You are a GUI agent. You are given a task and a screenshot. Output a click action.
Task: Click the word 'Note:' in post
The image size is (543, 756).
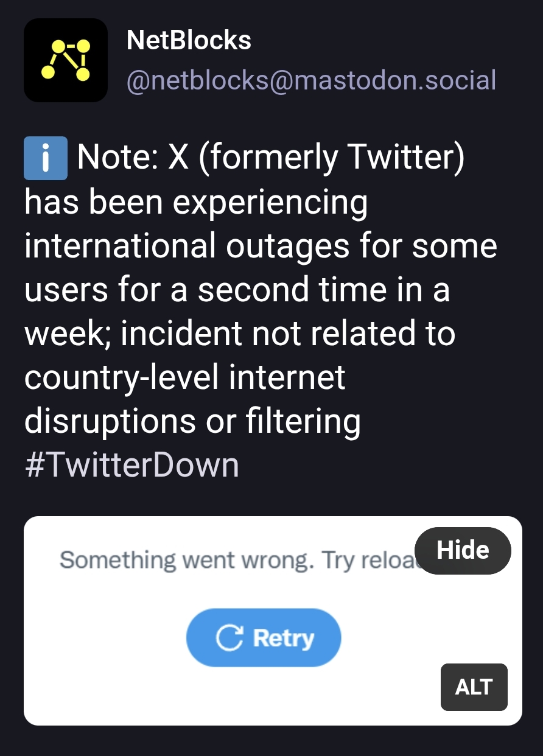117,159
